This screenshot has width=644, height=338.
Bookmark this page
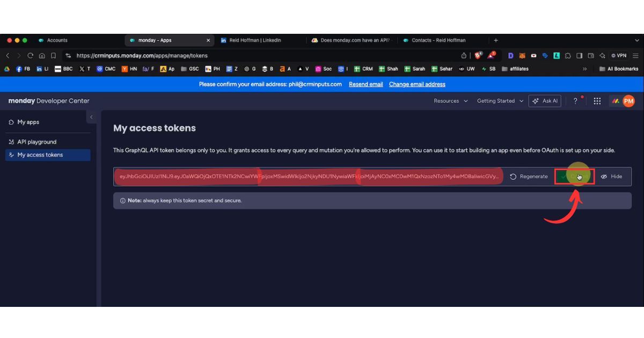pyautogui.click(x=54, y=55)
